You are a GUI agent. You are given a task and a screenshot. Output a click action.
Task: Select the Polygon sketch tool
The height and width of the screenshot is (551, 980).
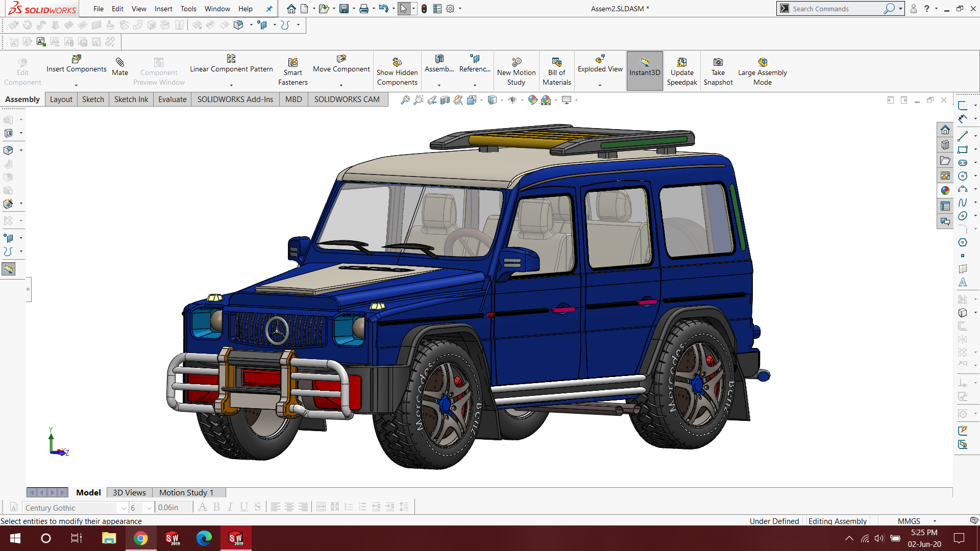click(x=963, y=242)
